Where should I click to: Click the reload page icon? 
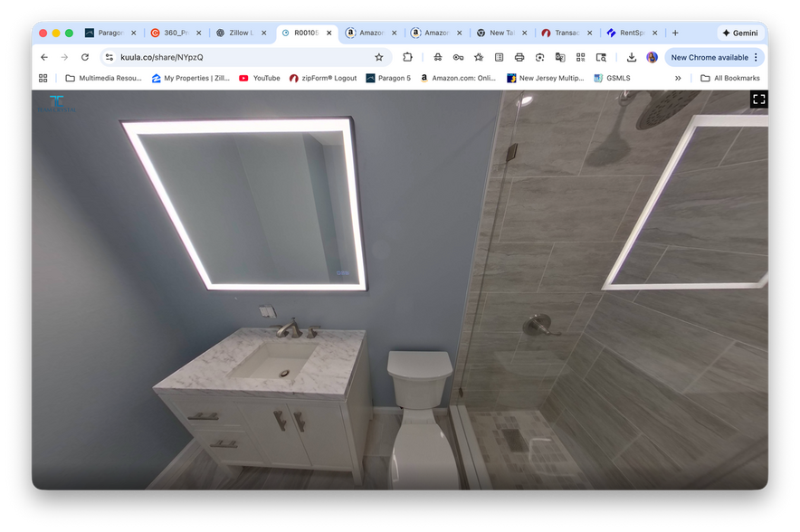tap(85, 57)
